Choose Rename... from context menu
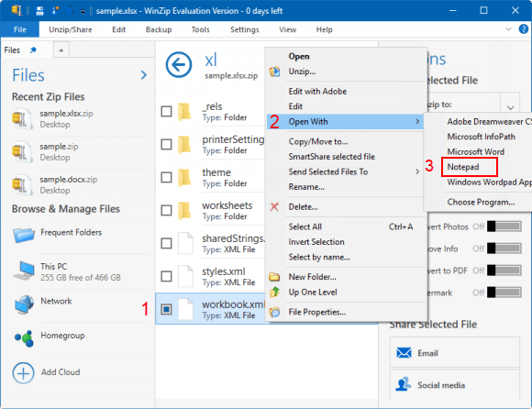The image size is (532, 409). (306, 186)
